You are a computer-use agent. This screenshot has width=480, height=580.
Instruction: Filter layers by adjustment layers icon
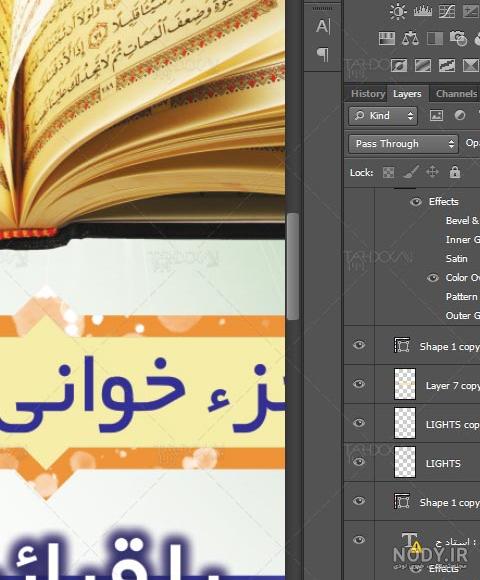(x=460, y=115)
